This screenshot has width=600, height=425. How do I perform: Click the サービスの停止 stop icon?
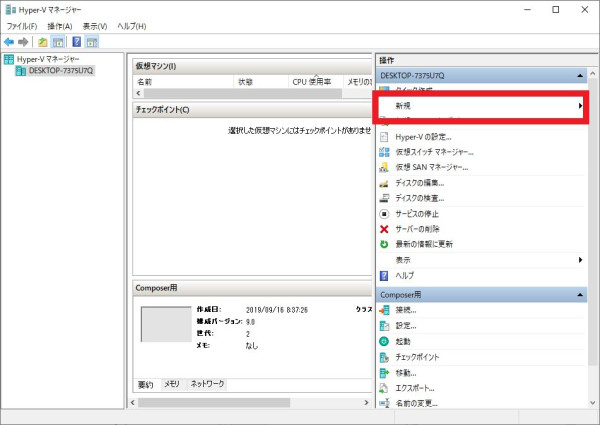coord(384,214)
